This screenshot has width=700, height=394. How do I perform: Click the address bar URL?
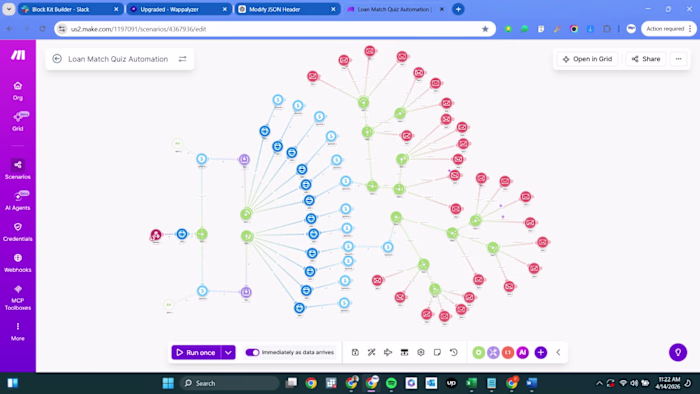pyautogui.click(x=138, y=29)
